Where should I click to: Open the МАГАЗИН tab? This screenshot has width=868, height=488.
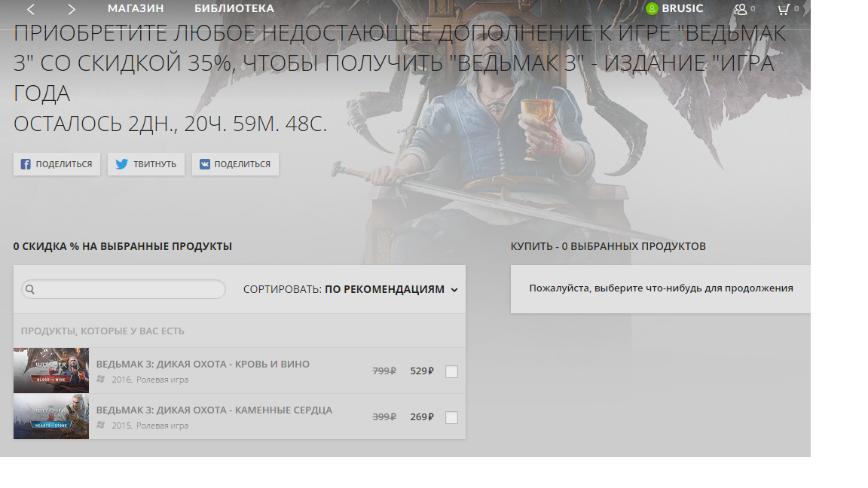(x=136, y=8)
